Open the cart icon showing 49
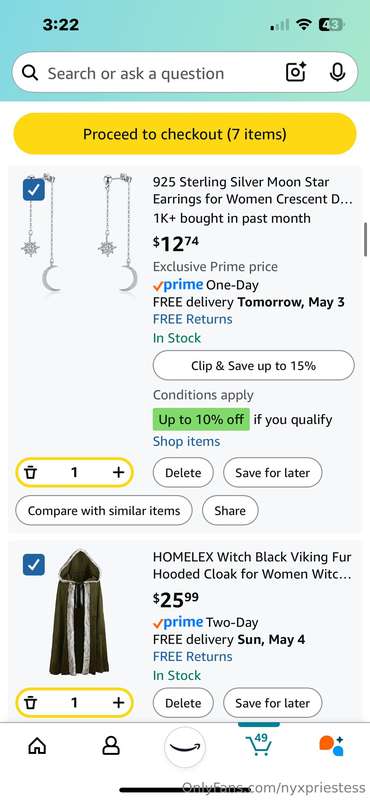The height and width of the screenshot is (800, 370). point(258,745)
